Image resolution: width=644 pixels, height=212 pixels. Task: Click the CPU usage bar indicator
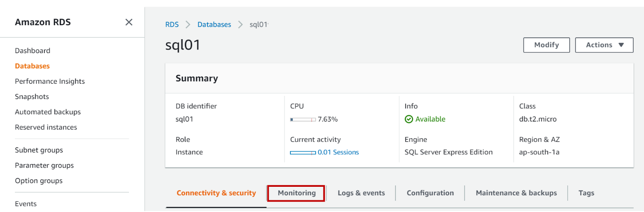click(x=303, y=119)
